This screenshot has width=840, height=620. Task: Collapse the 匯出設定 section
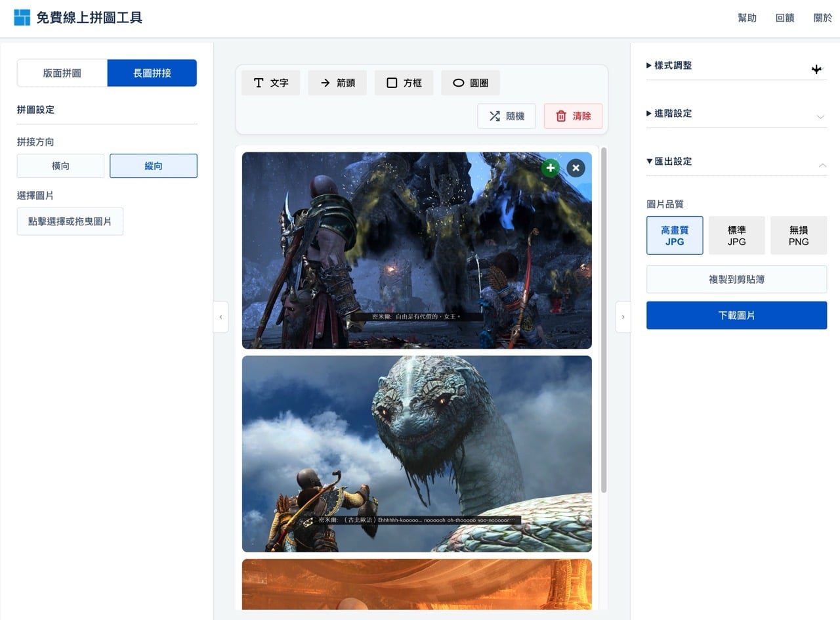[x=736, y=162]
